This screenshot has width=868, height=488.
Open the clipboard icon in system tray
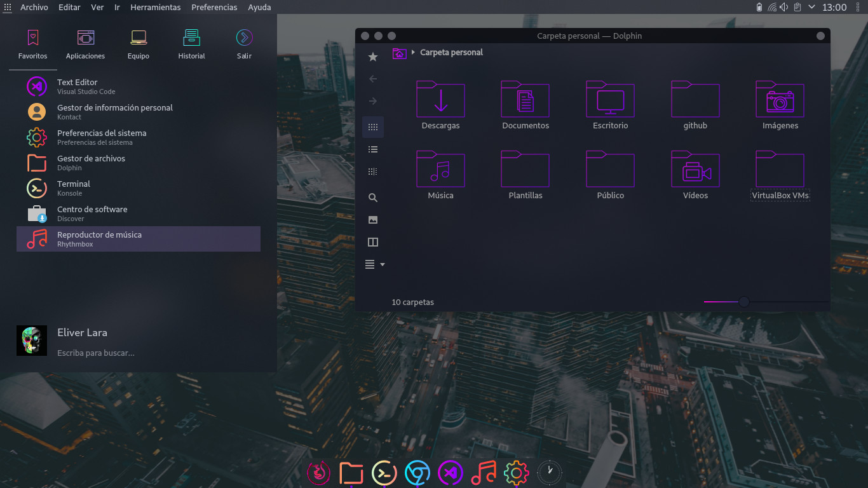pyautogui.click(x=797, y=8)
